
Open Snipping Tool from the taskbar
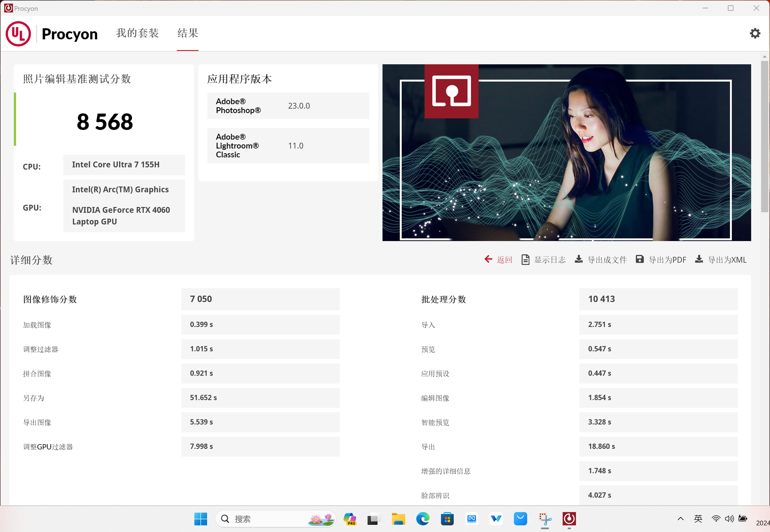tap(545, 519)
